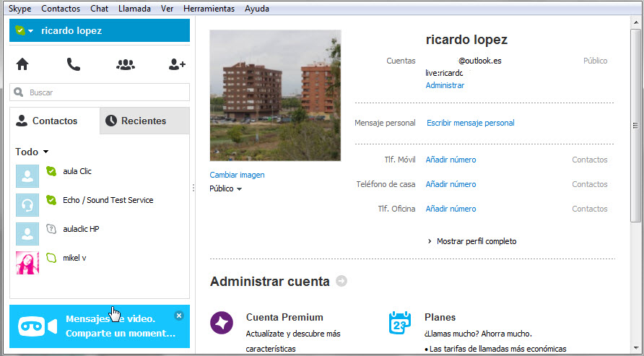The height and width of the screenshot is (356, 644).
Task: Click mikel v's offline status icon
Action: coord(51,258)
